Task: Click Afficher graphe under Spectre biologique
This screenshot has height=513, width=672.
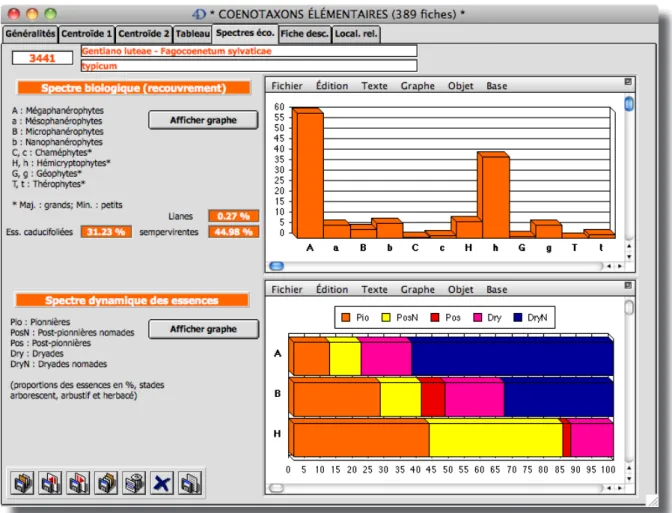Action: (204, 120)
